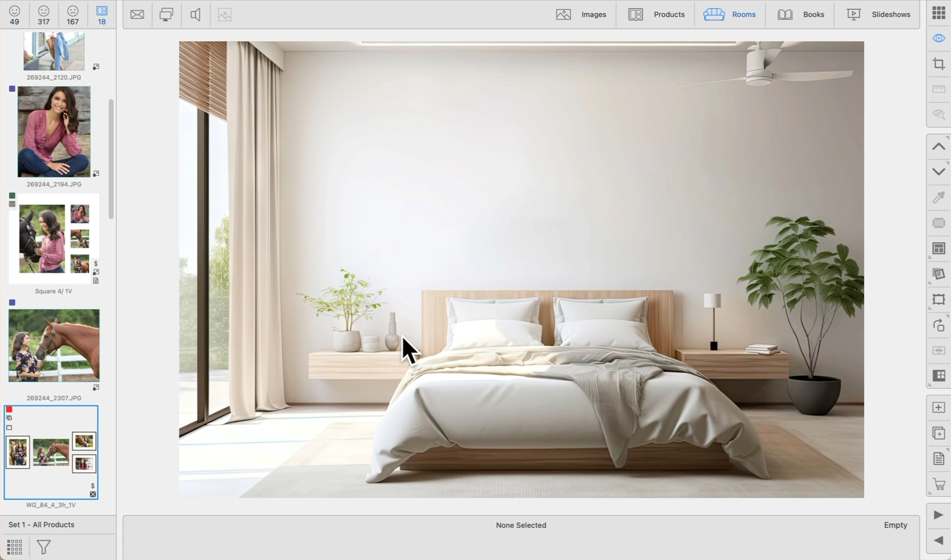Viewport: 951px width, 560px height.
Task: Click the email envelope icon
Action: point(137,15)
